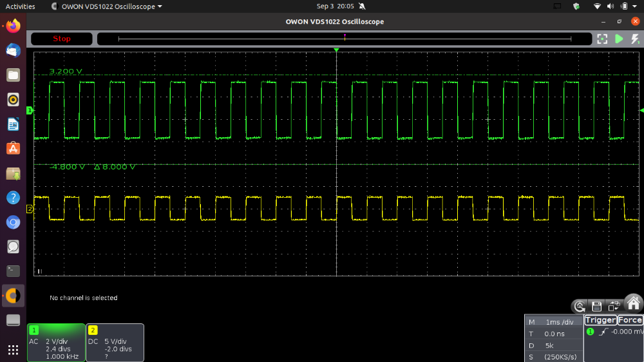Click the lightning single-trigger icon
The image size is (644, 362).
pos(635,39)
